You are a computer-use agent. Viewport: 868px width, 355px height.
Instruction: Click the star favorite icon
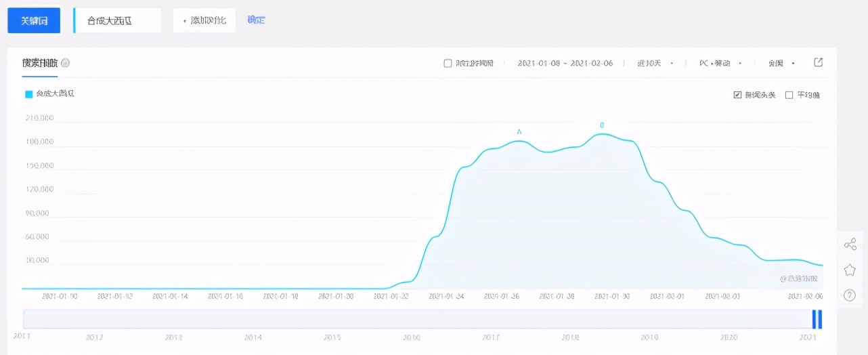click(x=850, y=270)
